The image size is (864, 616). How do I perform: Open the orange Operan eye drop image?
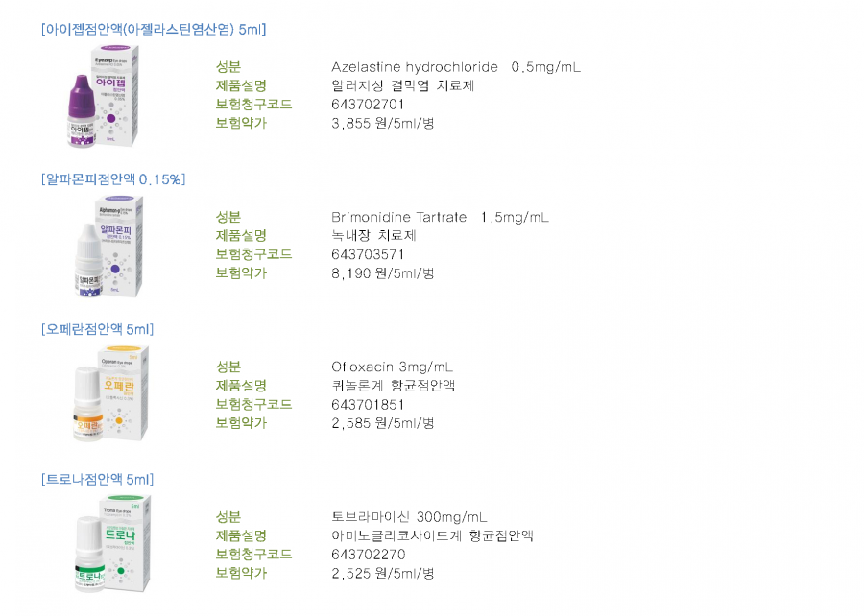tap(110, 393)
